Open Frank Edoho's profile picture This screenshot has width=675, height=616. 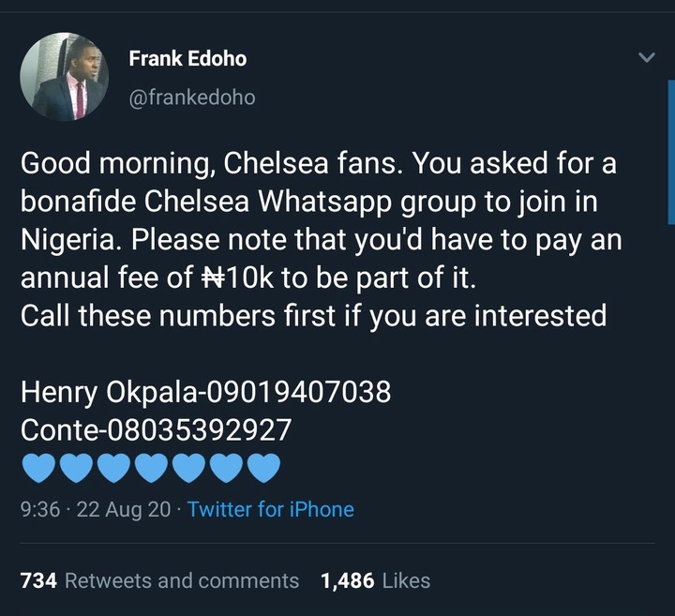65,76
